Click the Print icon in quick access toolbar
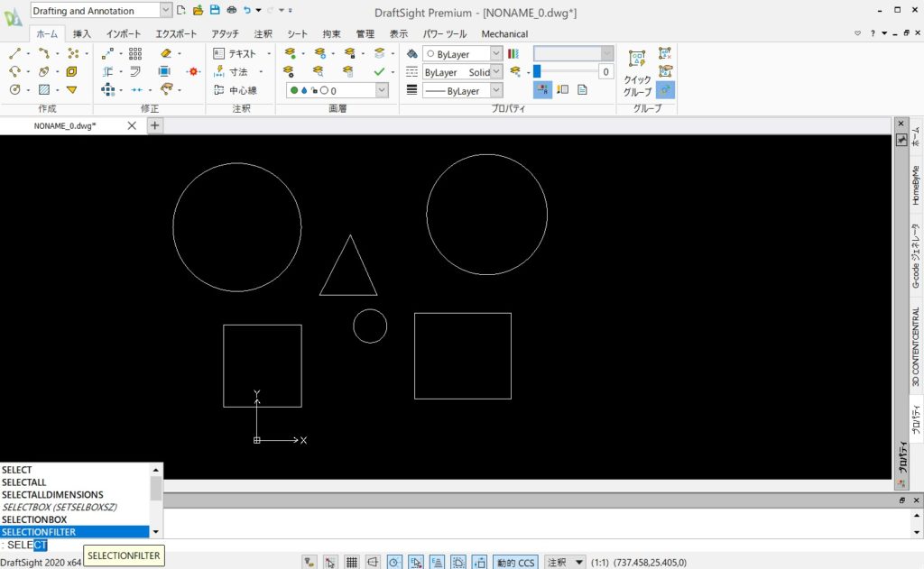This screenshot has width=924, height=569. point(230,10)
